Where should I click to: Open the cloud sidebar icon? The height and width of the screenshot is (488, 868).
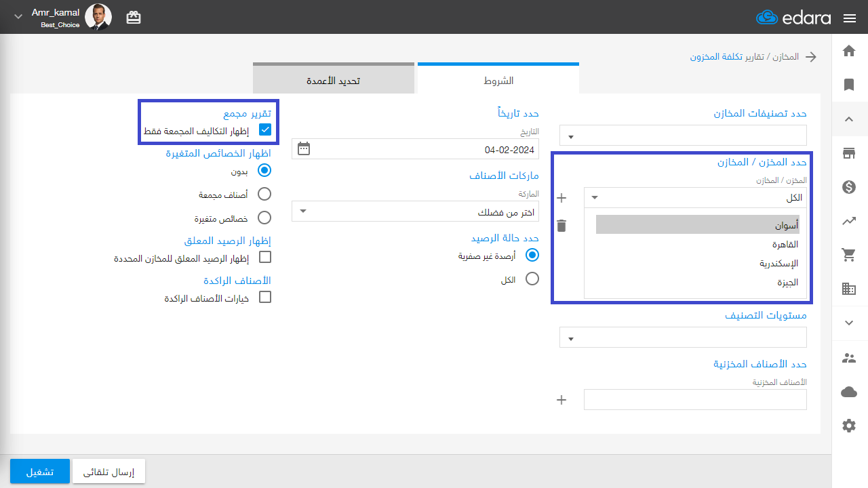(x=849, y=392)
